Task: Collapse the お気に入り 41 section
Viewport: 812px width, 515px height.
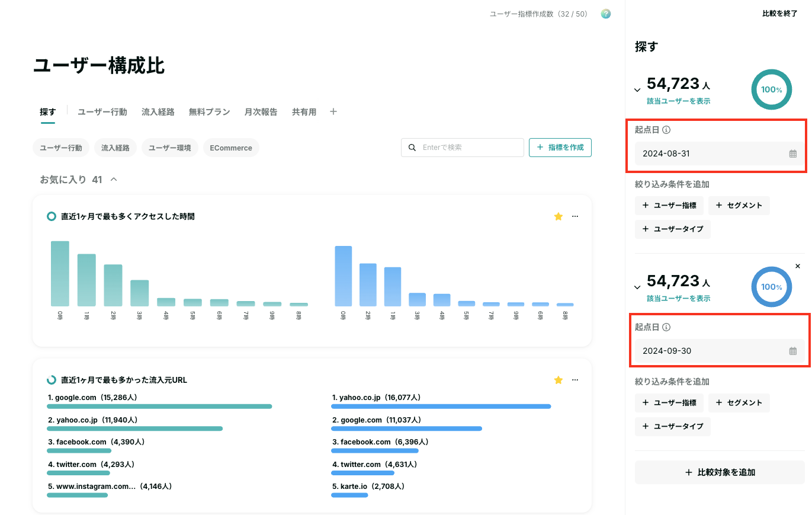Action: point(114,180)
